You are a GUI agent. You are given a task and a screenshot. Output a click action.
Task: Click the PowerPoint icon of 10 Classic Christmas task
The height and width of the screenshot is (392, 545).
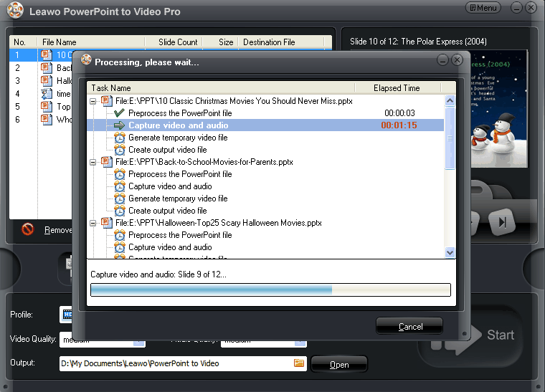tap(106, 101)
